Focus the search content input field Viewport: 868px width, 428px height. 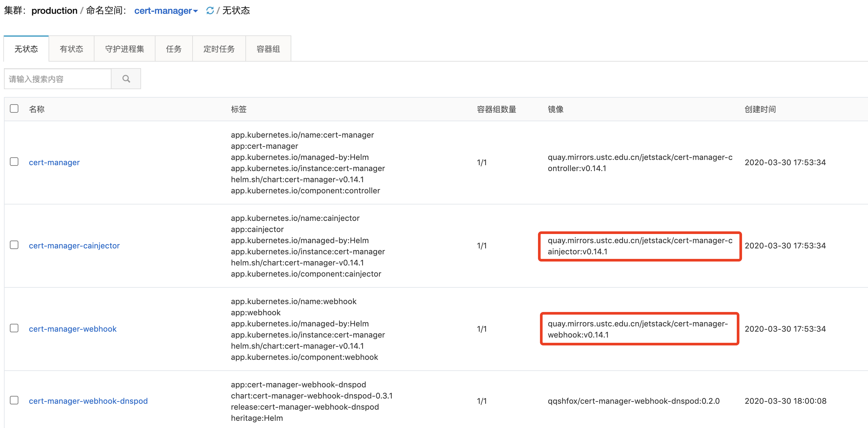(x=58, y=79)
